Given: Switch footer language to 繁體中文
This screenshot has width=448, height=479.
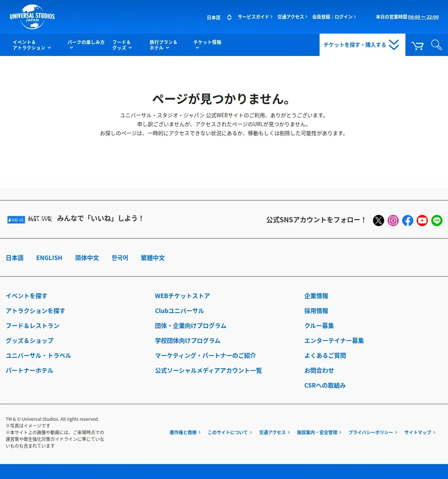Looking at the screenshot, I should point(153,258).
